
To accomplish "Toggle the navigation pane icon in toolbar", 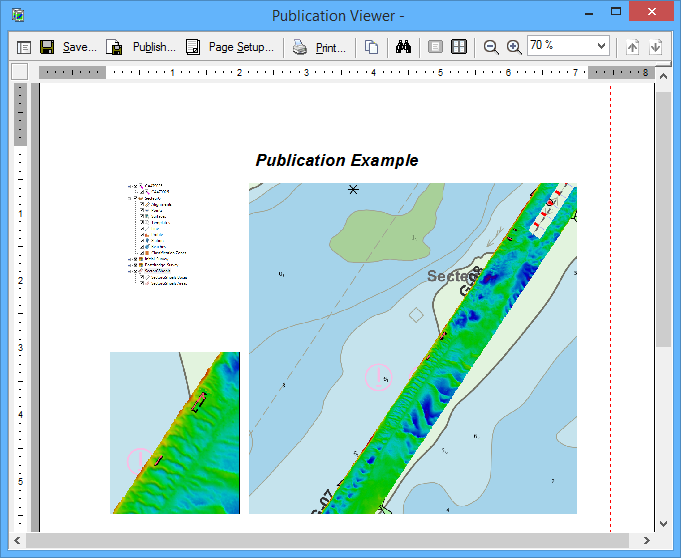I will 24,47.
